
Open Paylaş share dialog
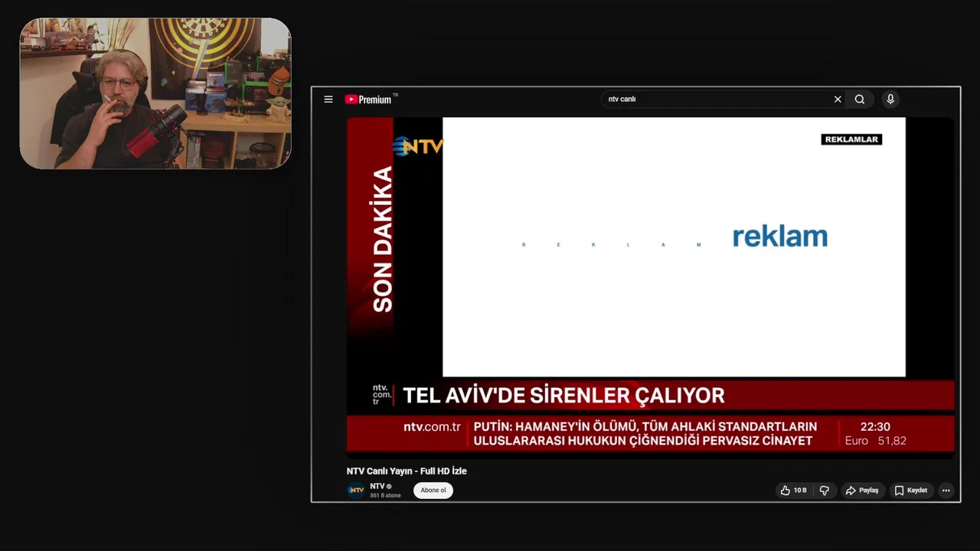coord(862,491)
